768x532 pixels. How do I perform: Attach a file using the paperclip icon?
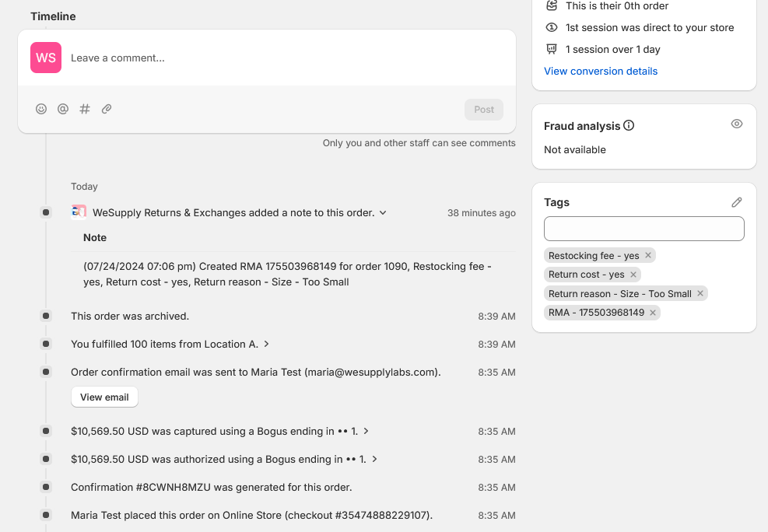[x=107, y=109]
